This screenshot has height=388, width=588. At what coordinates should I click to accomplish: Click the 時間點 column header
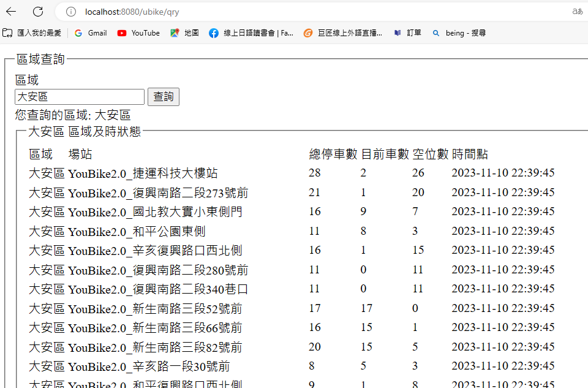tap(470, 154)
